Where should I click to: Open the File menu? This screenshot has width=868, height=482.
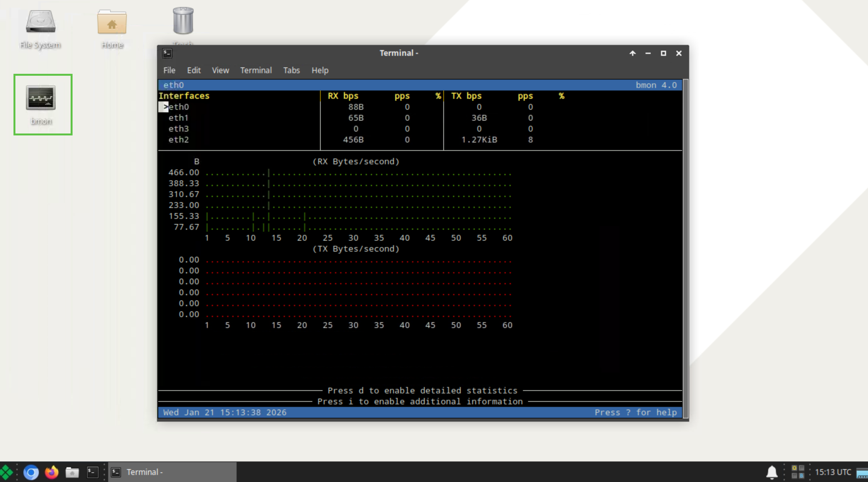[169, 70]
